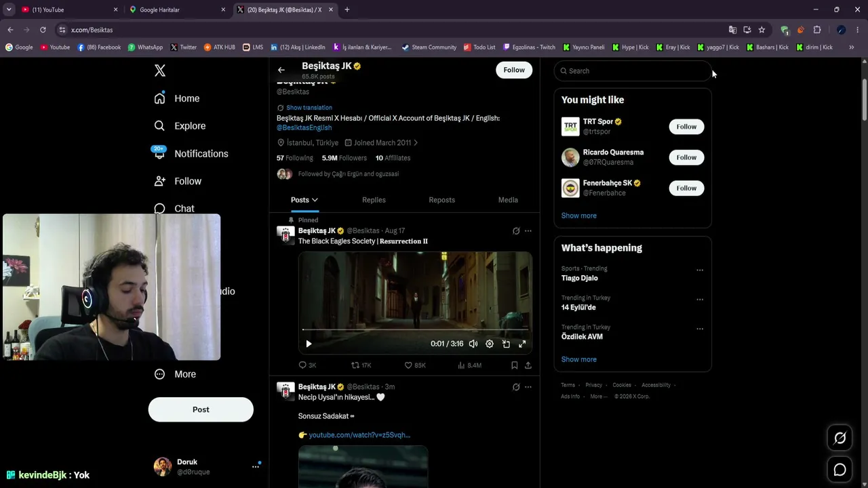The height and width of the screenshot is (488, 868).
Task: Open the Chrome extensions puzzle icon
Action: coord(817,30)
